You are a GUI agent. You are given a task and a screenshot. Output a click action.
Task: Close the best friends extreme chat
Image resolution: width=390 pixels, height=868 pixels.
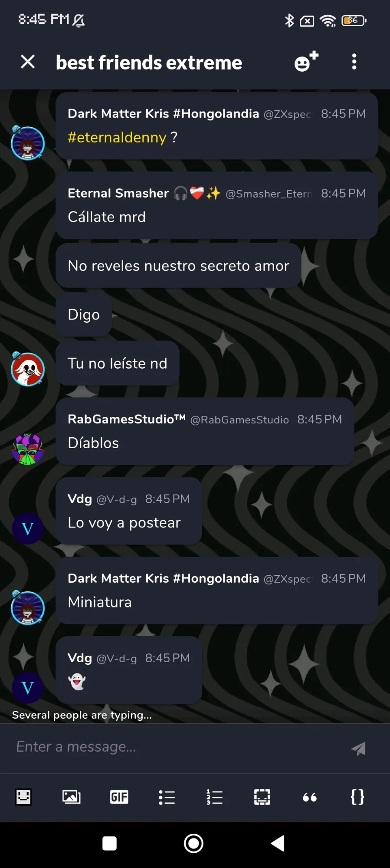pos(28,62)
